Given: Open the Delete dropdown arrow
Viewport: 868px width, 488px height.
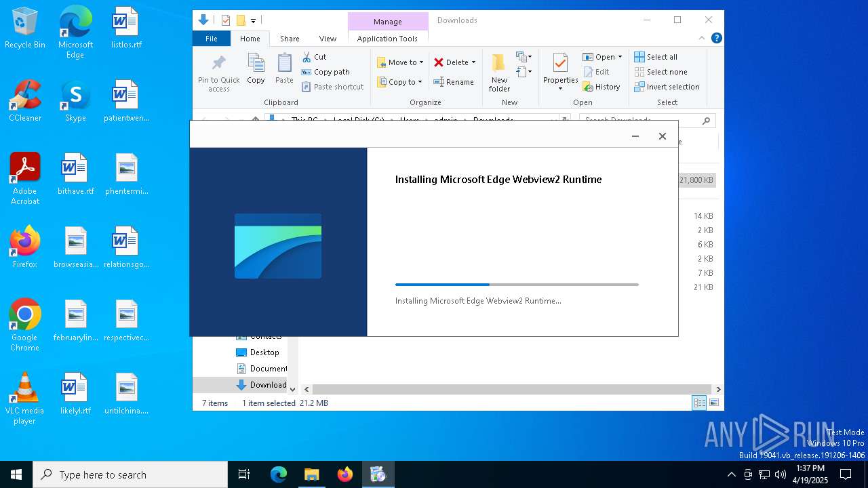Looking at the screenshot, I should (473, 62).
